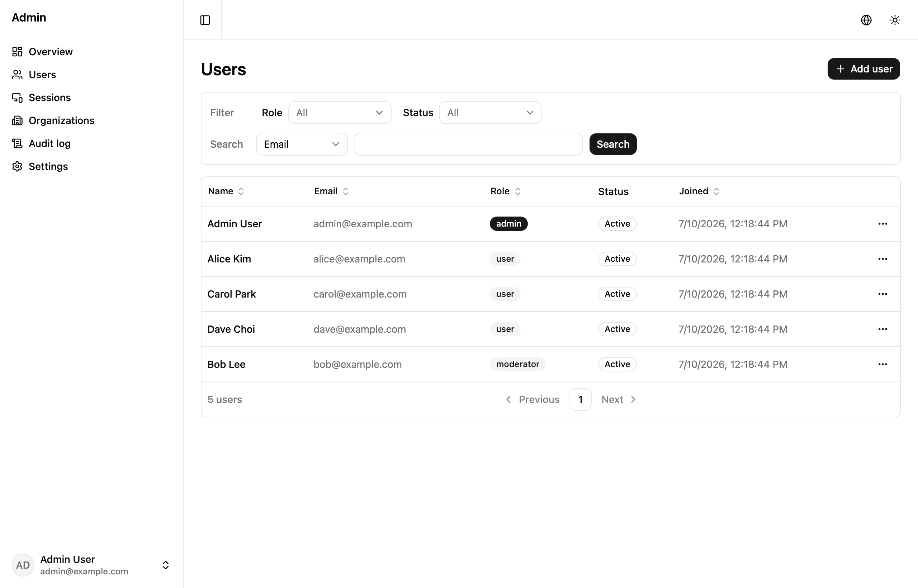Screen dimensions: 918x588
Task: Click the Users people icon in sidebar
Action: pyautogui.click(x=17, y=75)
